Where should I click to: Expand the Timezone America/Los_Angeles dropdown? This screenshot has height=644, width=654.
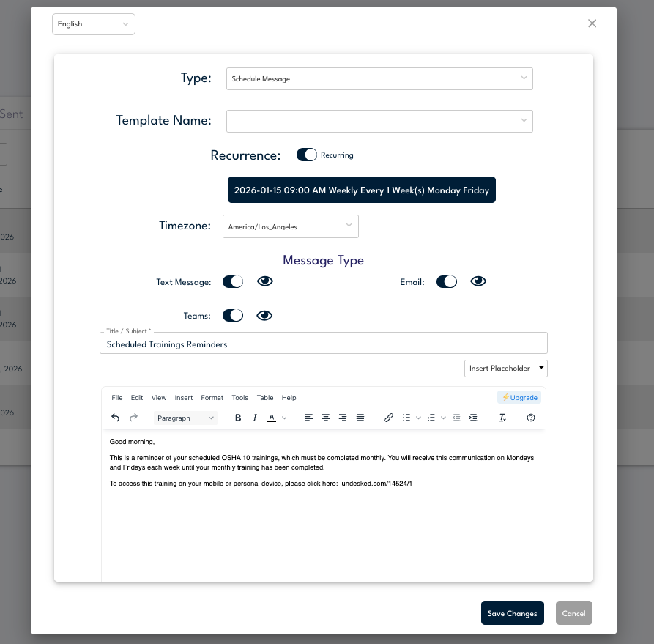pos(290,226)
